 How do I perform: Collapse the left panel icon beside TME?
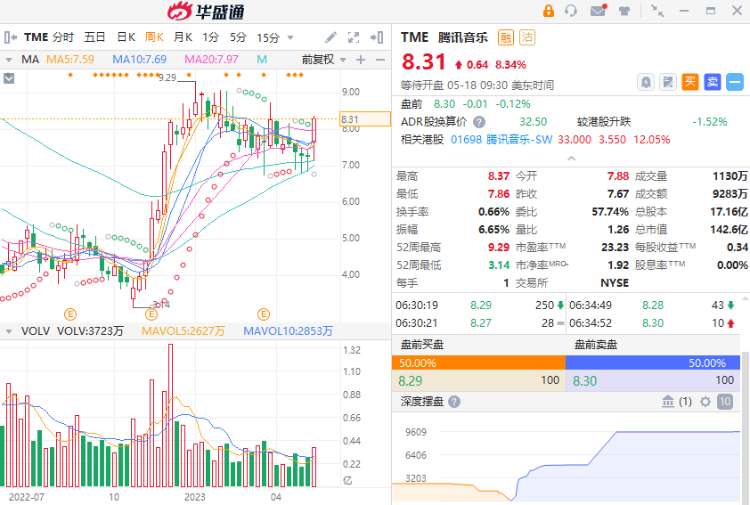[11, 37]
